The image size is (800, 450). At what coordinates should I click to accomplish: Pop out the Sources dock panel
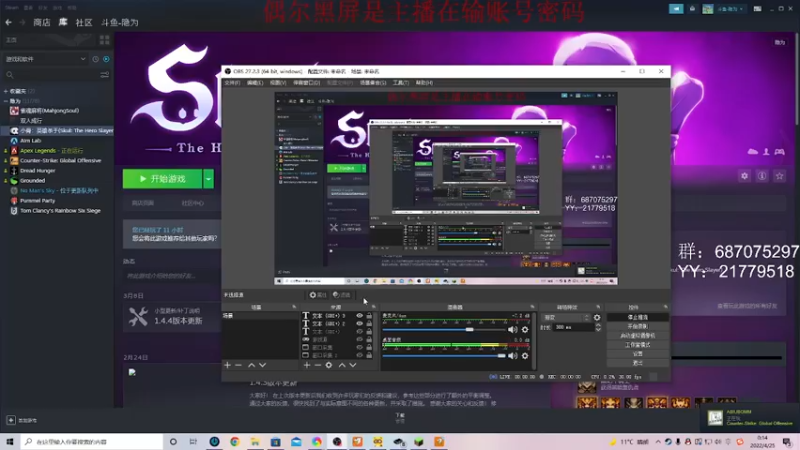point(373,307)
